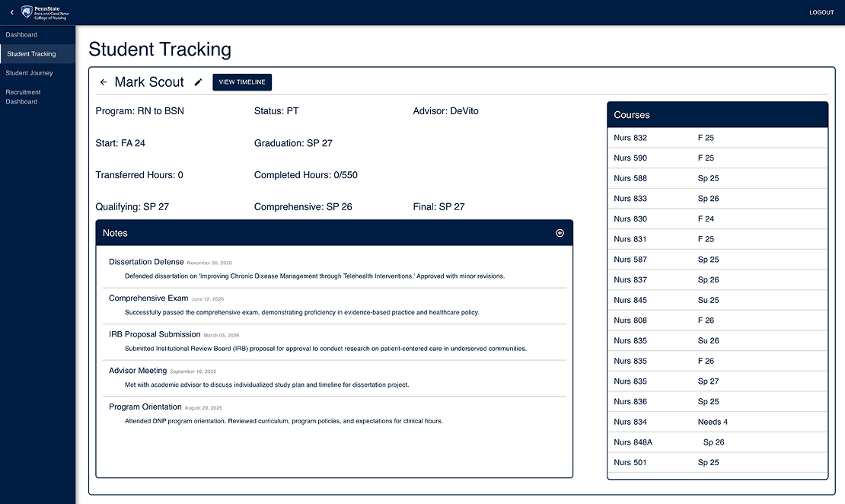
Task: Click the Advisor Meeting note entry
Action: tap(138, 371)
